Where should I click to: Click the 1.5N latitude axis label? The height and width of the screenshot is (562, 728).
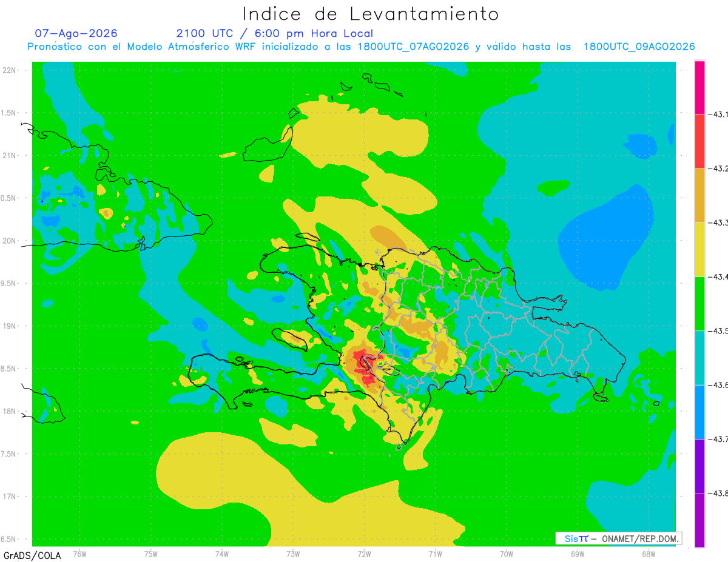click(9, 113)
